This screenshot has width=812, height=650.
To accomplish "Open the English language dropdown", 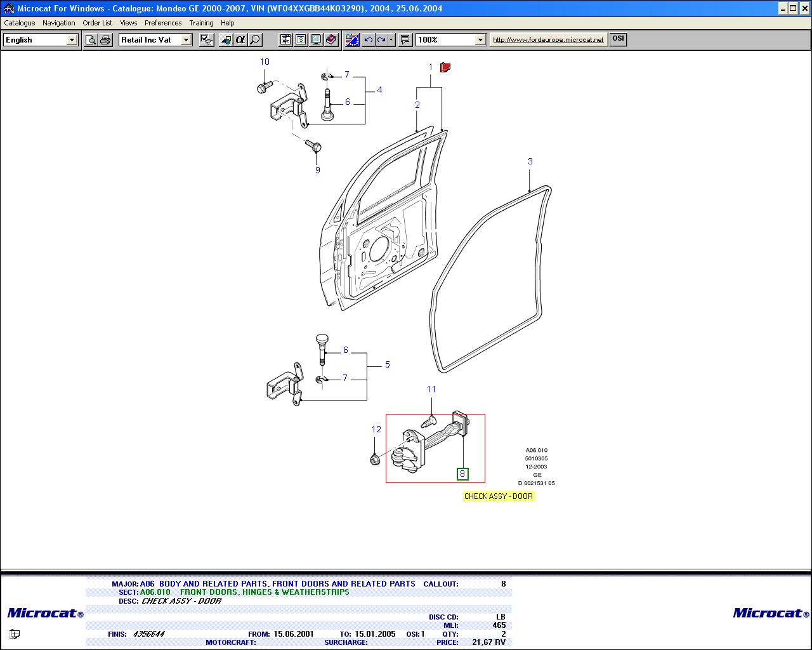I will point(72,40).
